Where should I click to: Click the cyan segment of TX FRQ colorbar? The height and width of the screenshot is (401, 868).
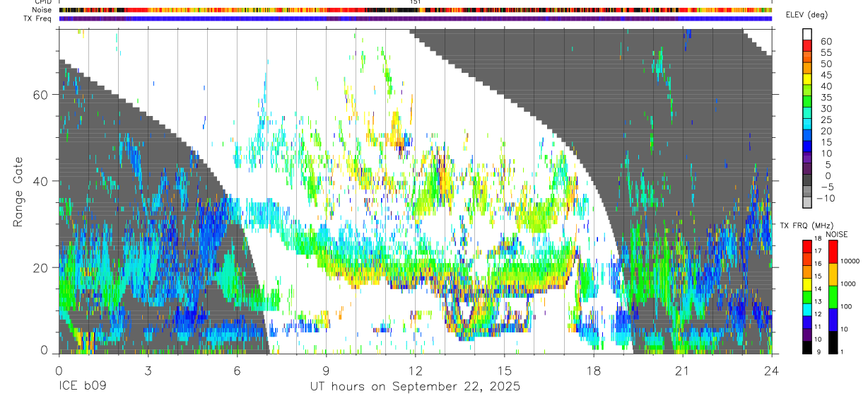807,310
